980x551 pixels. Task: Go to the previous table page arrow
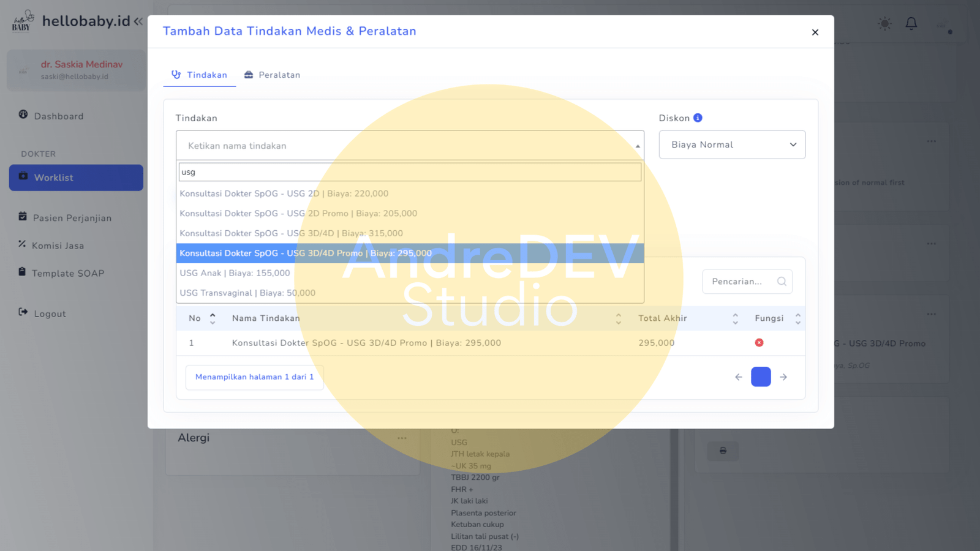[x=739, y=377]
